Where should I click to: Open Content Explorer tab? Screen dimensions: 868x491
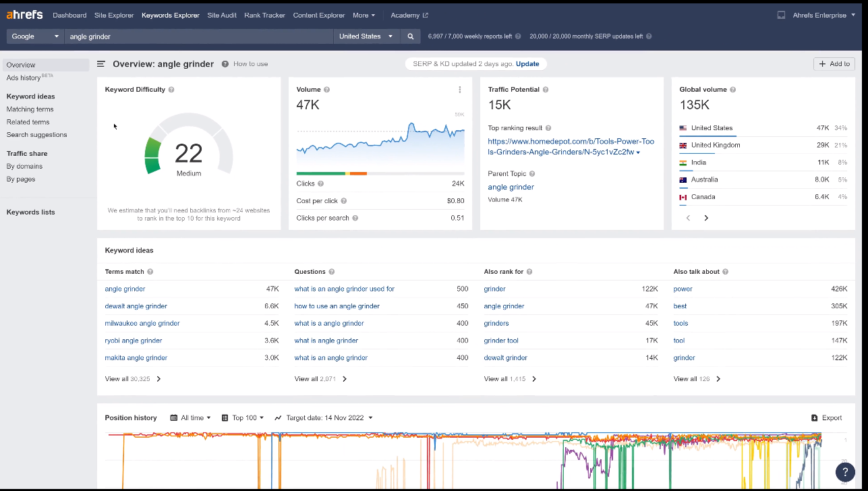318,15
